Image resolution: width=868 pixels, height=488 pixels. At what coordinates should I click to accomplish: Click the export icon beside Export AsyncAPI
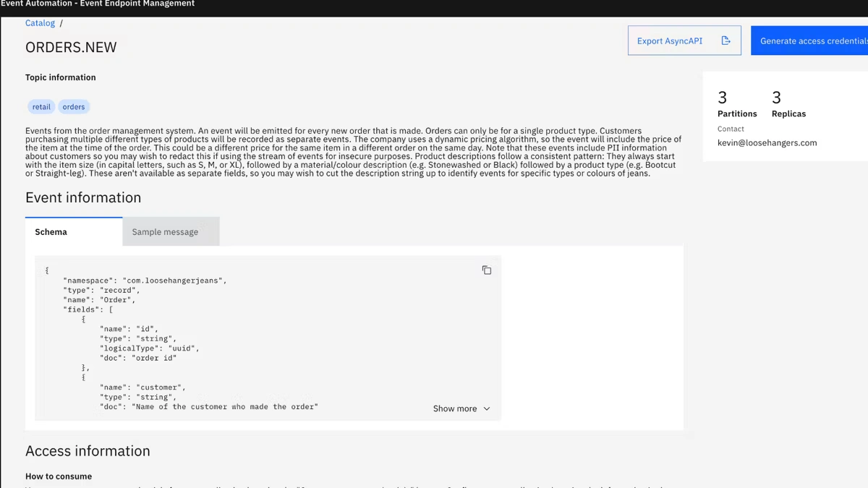tap(726, 41)
